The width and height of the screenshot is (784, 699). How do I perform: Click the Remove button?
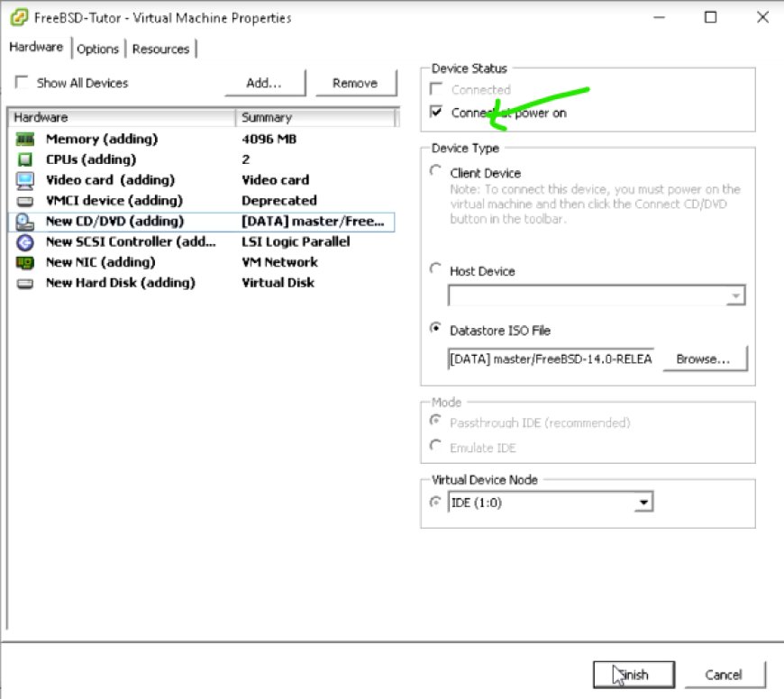355,83
